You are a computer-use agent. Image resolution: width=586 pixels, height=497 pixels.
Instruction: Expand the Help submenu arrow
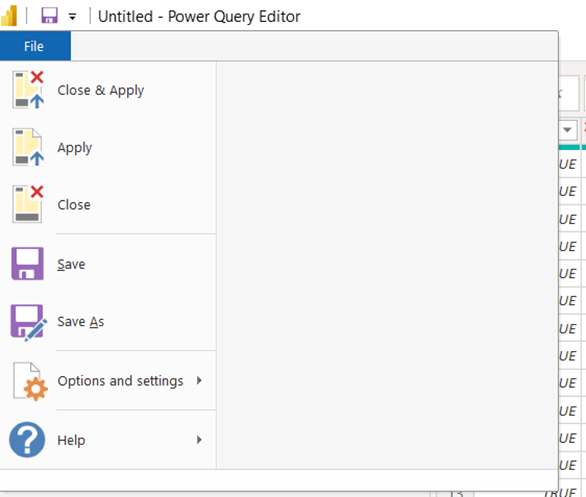[x=199, y=440]
